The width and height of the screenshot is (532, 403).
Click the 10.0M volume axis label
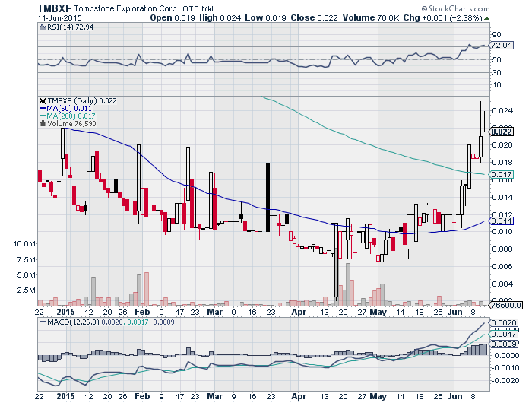coord(24,244)
